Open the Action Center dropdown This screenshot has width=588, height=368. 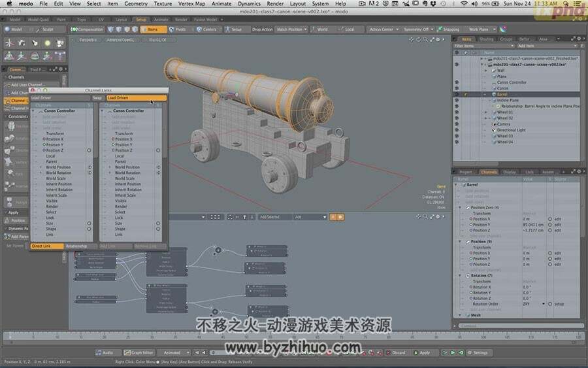coord(384,29)
